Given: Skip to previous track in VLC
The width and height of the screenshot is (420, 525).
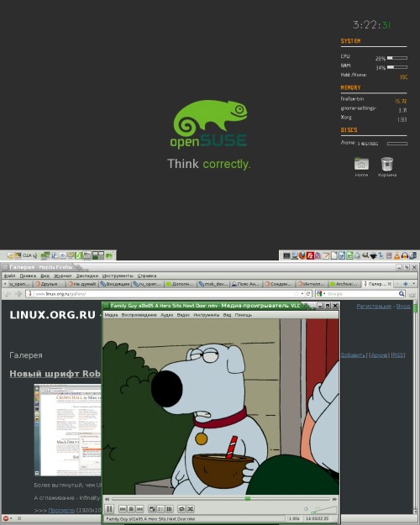Looking at the screenshot, I should [123, 509].
